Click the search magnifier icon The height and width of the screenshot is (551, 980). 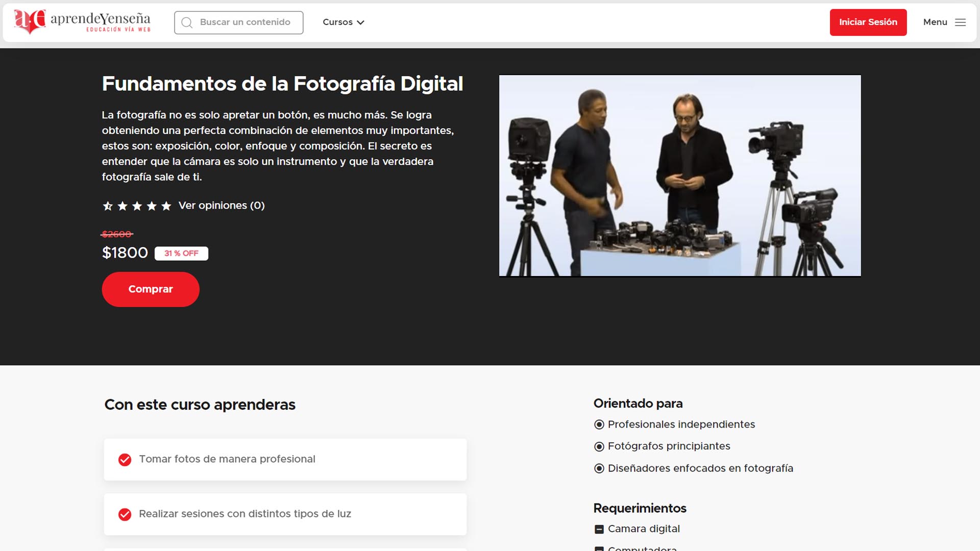[x=187, y=22]
